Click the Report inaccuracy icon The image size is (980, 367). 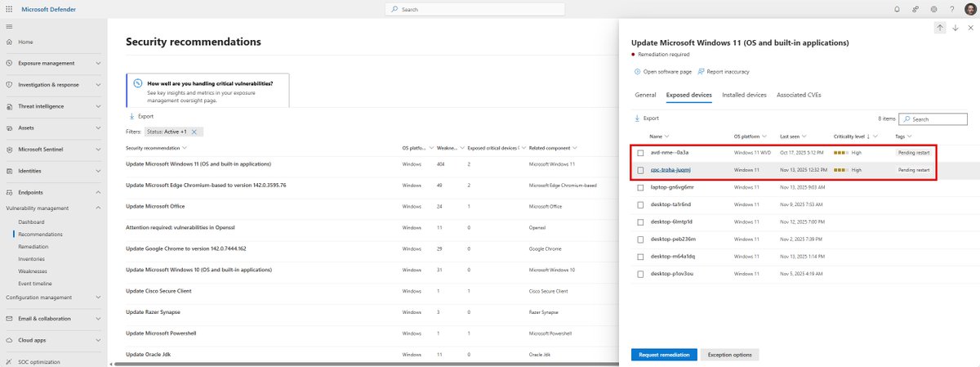point(701,72)
